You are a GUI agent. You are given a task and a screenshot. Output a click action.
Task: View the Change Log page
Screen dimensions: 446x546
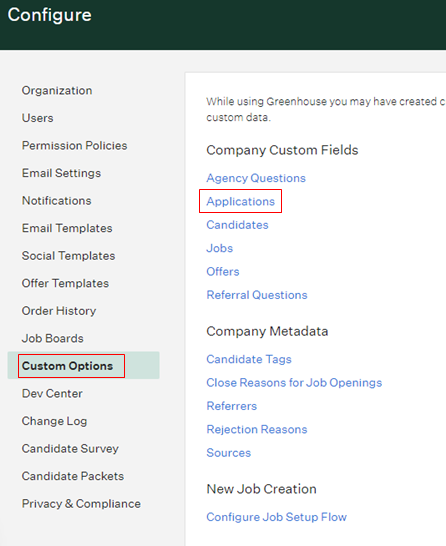point(54,421)
